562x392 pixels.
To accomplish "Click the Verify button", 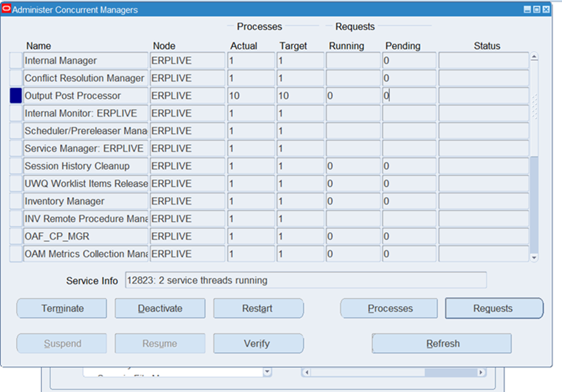I will click(258, 344).
